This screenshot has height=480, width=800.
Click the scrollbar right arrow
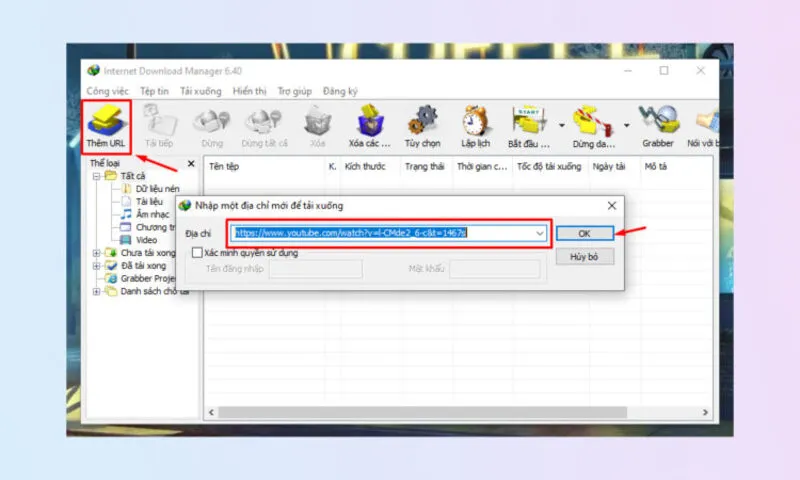(705, 412)
